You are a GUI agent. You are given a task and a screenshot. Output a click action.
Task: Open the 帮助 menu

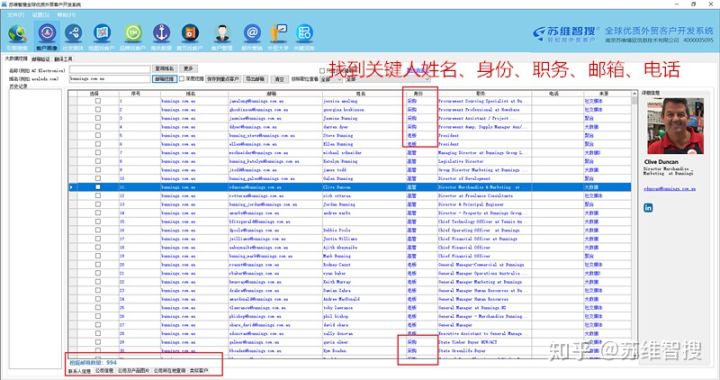coord(66,15)
